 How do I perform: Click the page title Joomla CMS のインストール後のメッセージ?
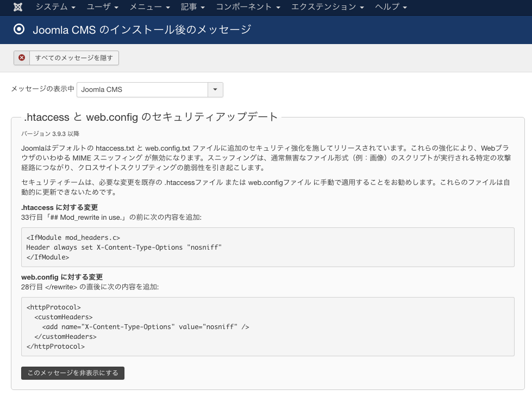click(x=142, y=29)
